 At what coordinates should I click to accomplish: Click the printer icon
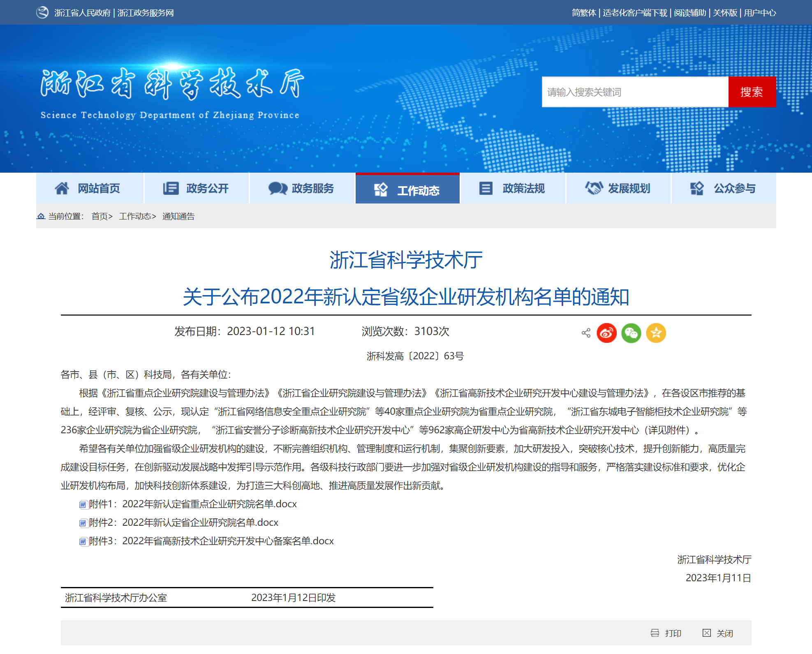pos(655,633)
